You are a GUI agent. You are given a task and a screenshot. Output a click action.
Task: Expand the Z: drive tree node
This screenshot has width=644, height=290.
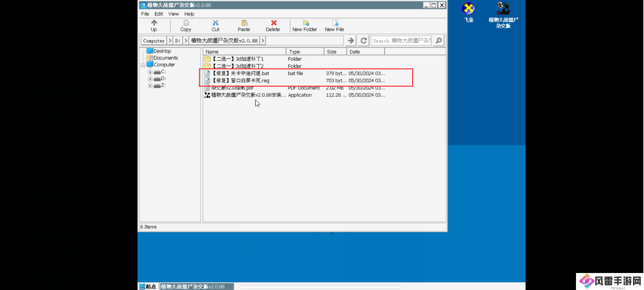150,86
